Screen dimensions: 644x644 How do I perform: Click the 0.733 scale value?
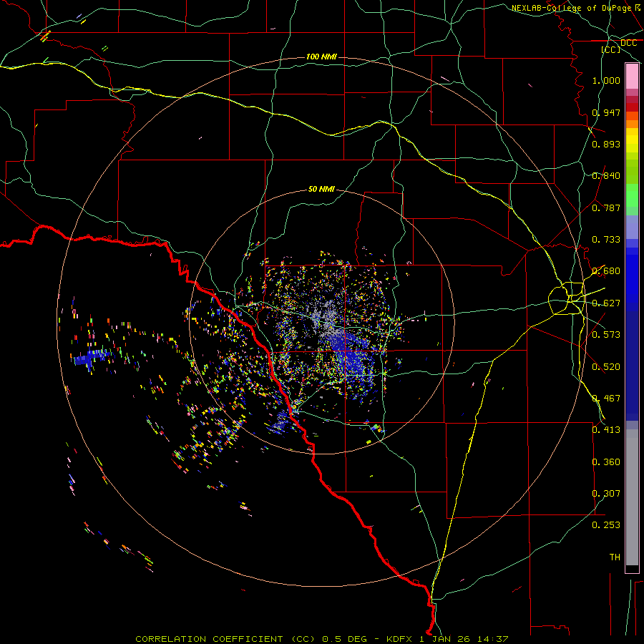pos(606,240)
